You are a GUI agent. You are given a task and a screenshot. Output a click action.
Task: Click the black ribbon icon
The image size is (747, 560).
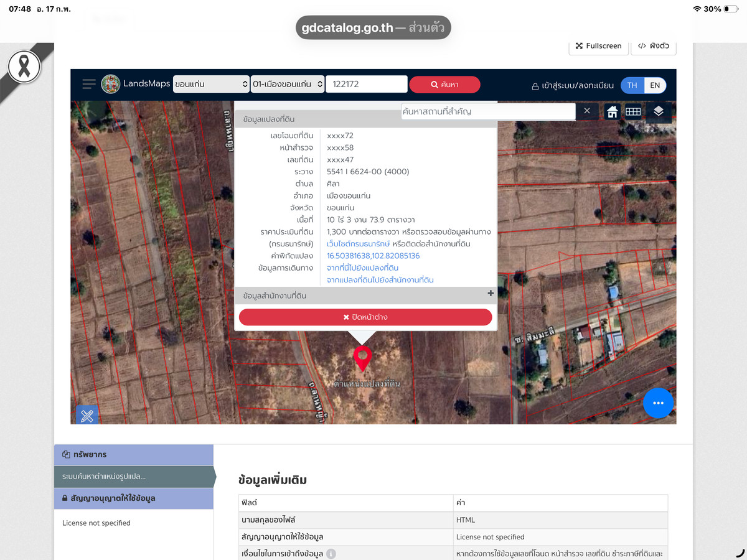24,67
